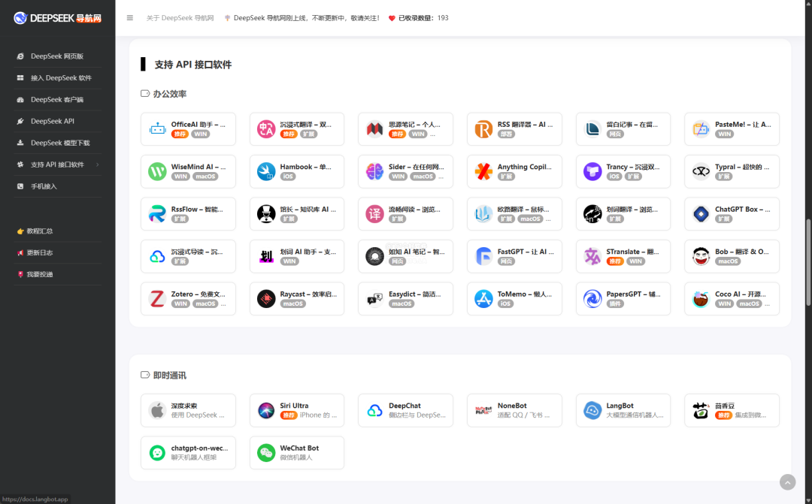Click the DEEPSEEK 导航网 logo

(x=57, y=18)
